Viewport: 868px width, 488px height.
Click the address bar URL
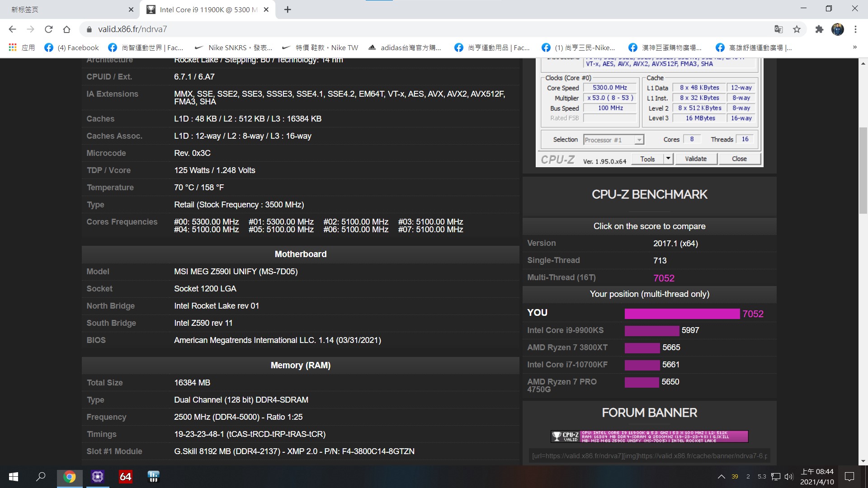pyautogui.click(x=132, y=29)
